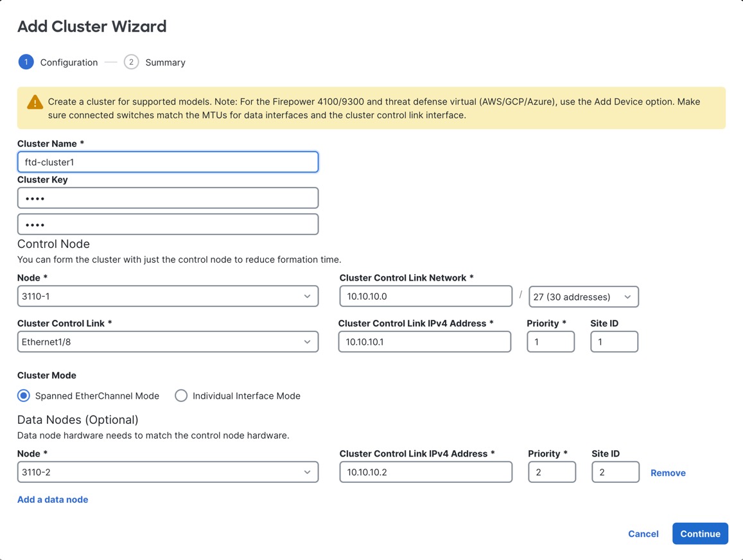
Task: Click the first Cluster Key password field
Action: point(168,198)
